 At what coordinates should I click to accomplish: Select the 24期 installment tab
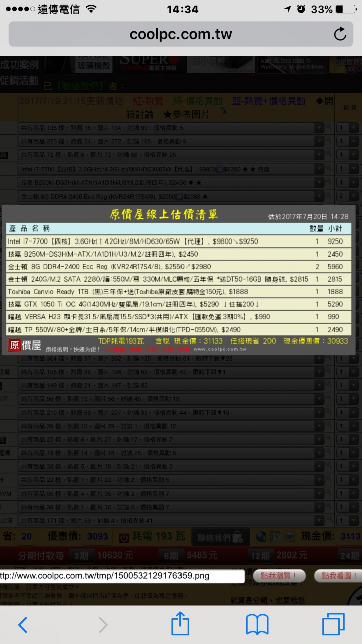(x=350, y=556)
